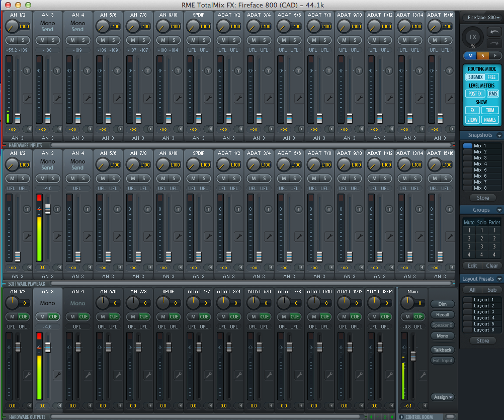Open settings wrench on Hardware Inputs ADAT 15/16
Screen dimensions: 504x420
coord(450,98)
